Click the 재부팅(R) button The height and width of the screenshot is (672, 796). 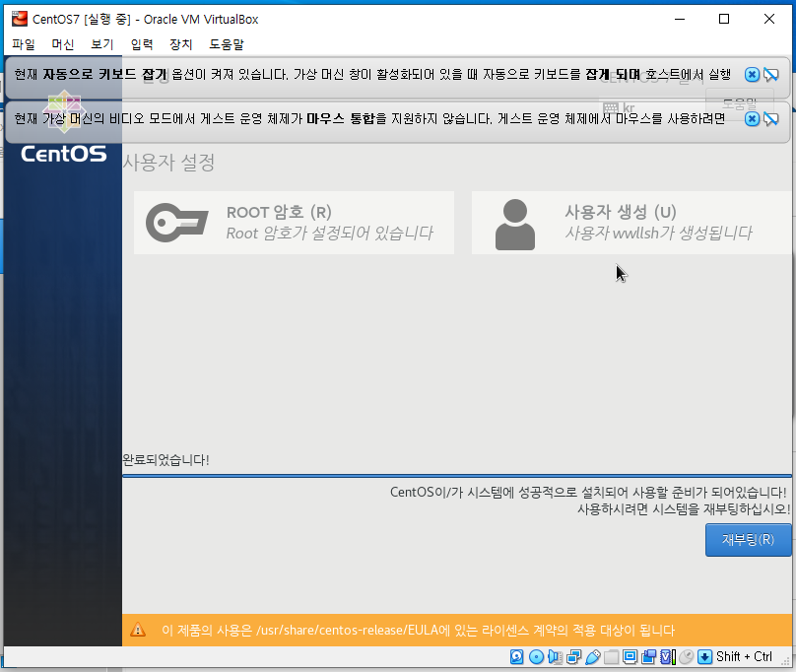(x=749, y=540)
